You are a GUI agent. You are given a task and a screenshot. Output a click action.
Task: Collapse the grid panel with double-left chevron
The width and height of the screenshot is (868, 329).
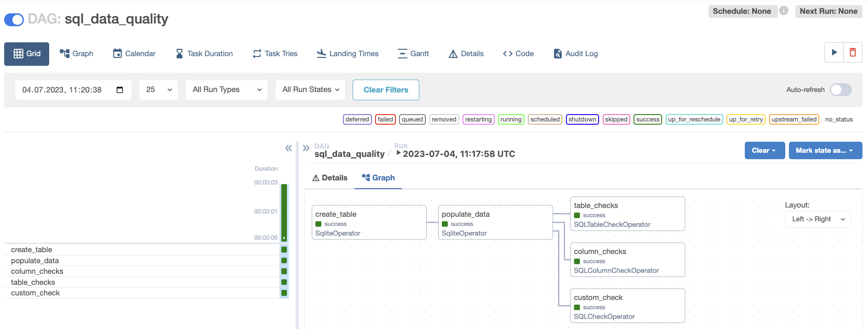pyautogui.click(x=288, y=148)
